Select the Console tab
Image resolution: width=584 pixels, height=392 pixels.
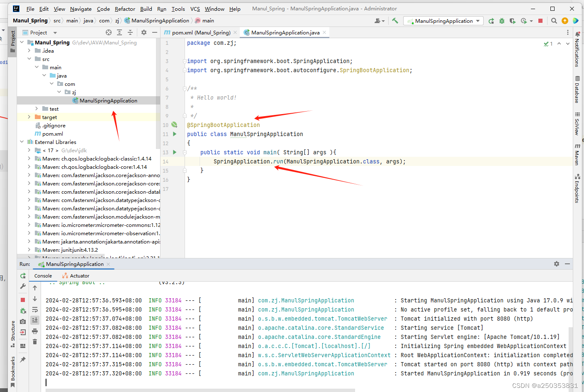tap(43, 276)
